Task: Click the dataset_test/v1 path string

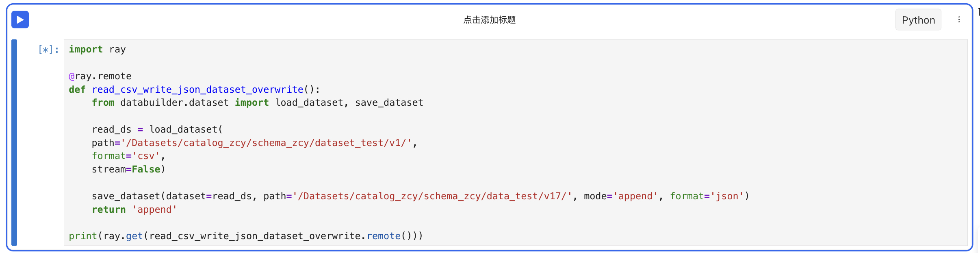Action: (267, 143)
